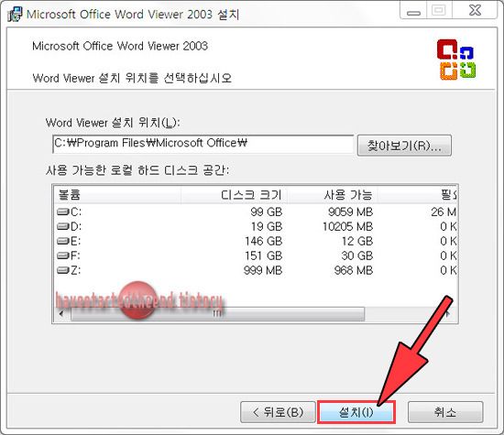Viewport: 504px width, 435px height.
Task: Click the Microsoft Office logo
Action: (x=456, y=60)
